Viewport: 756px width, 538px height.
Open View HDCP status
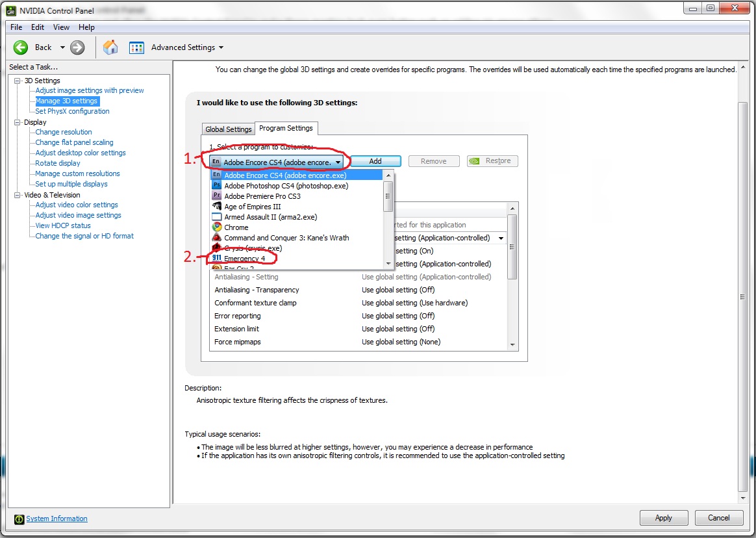click(63, 225)
